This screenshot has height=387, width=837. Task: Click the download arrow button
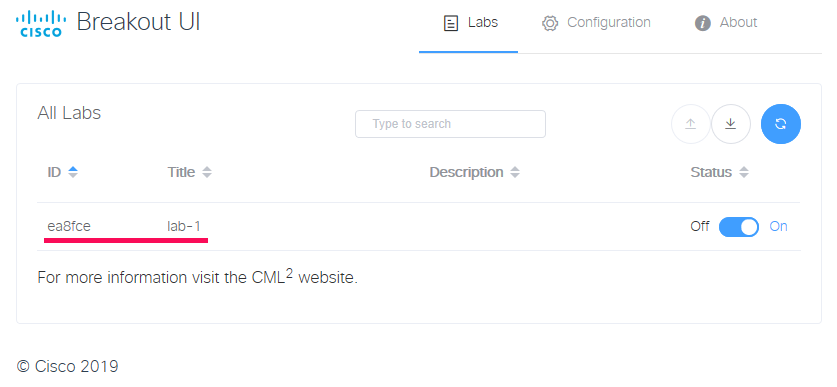[731, 124]
